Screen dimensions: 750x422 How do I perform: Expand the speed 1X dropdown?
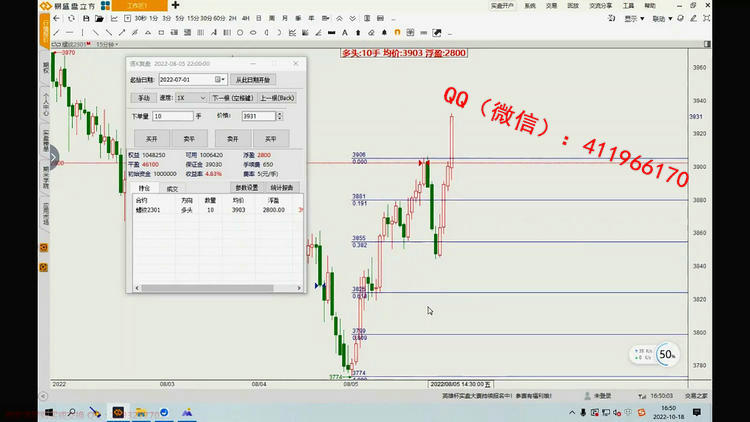201,98
